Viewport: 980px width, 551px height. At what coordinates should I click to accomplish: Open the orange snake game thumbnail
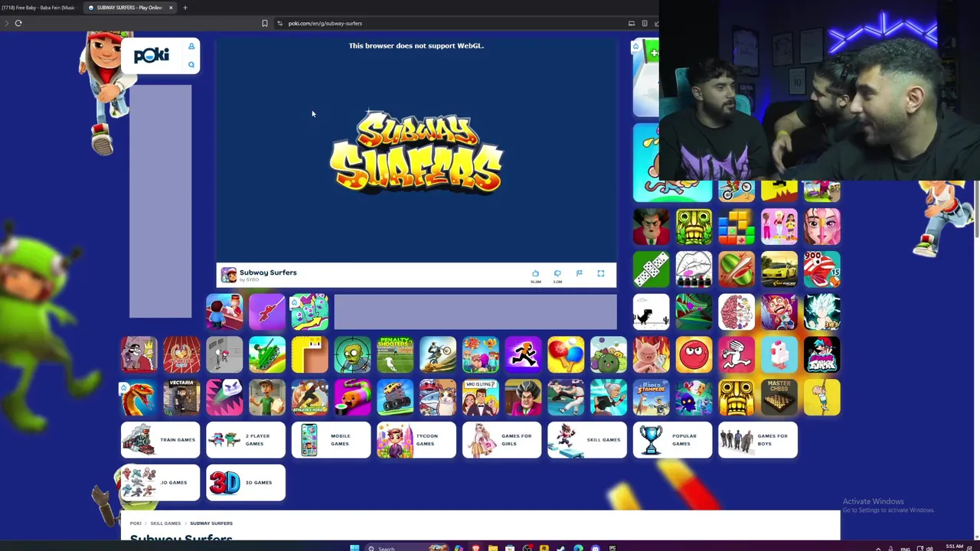pos(139,397)
